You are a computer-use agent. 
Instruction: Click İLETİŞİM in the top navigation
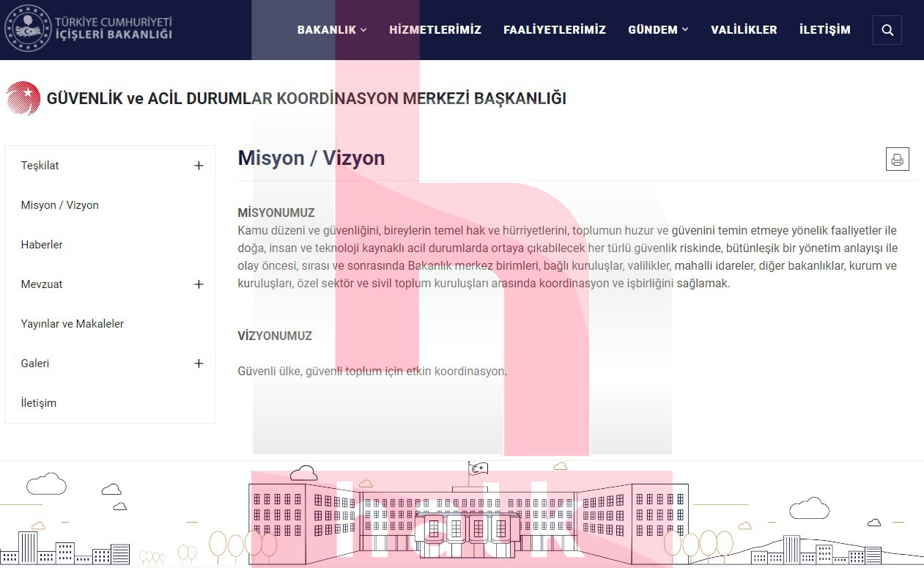pos(825,30)
